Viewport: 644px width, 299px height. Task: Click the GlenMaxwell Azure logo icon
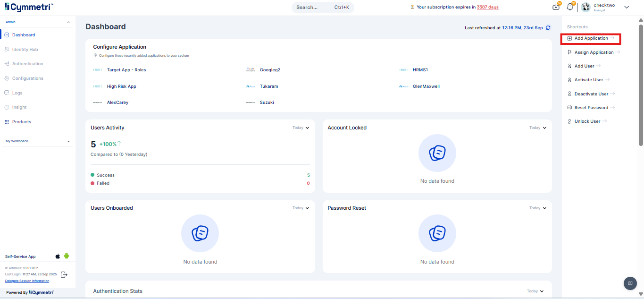click(x=403, y=86)
